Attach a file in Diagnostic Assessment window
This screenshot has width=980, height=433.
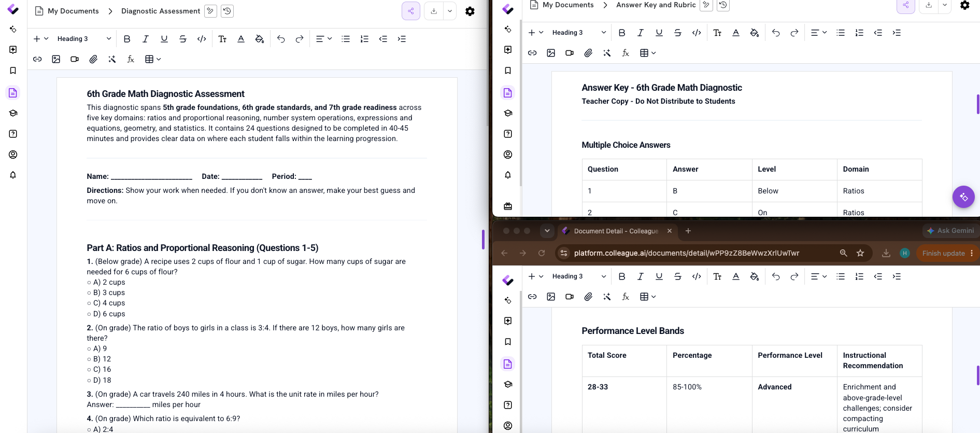point(93,59)
